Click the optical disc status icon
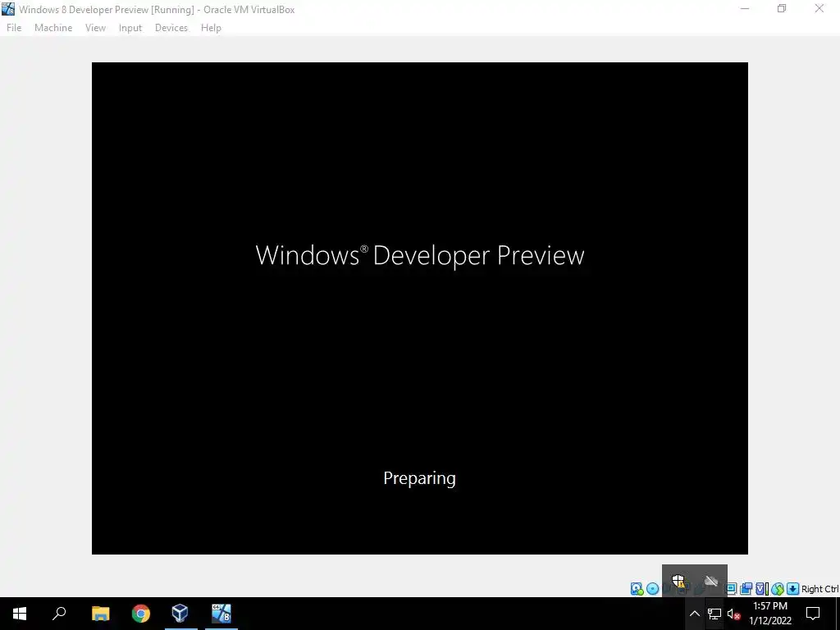 [x=652, y=589]
